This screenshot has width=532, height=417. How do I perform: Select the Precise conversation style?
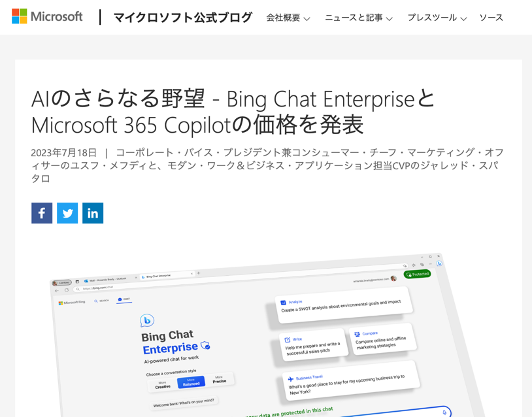point(218,381)
